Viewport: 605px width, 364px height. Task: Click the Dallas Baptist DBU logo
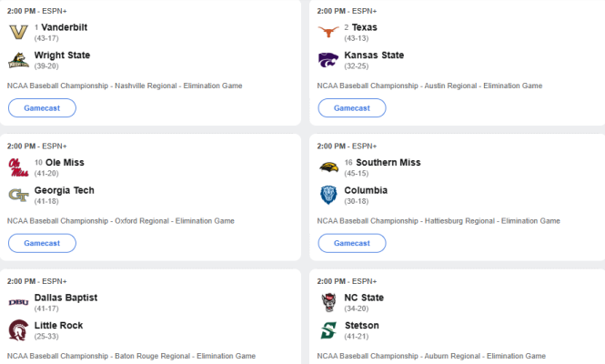(18, 302)
